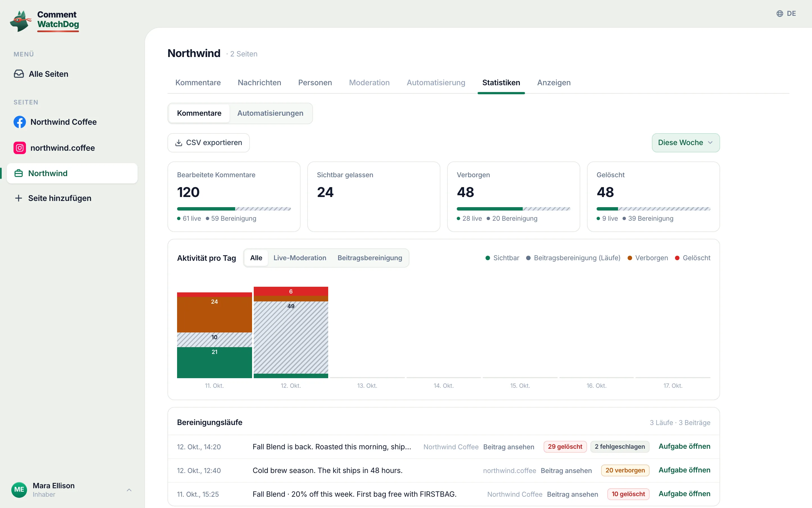Viewport: 812px width, 508px height.
Task: Click the Facebook icon for Northwind Coffee
Action: (19, 122)
